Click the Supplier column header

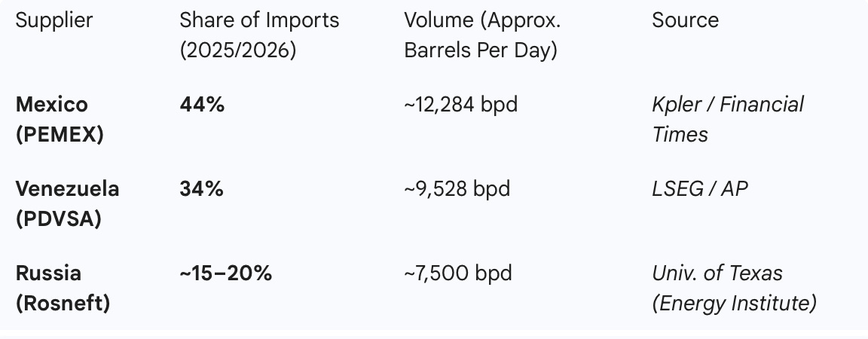click(x=53, y=20)
